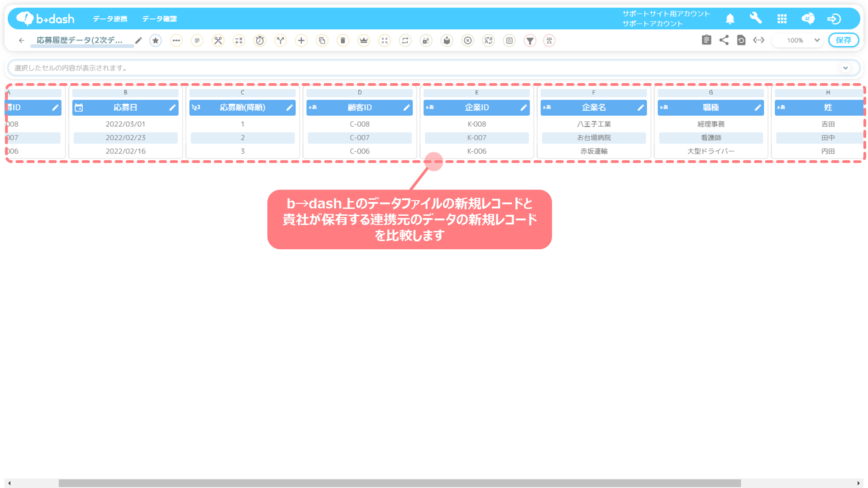Click the chat assistant mascot icon
Viewport: 868px width, 488px height.
808,18
